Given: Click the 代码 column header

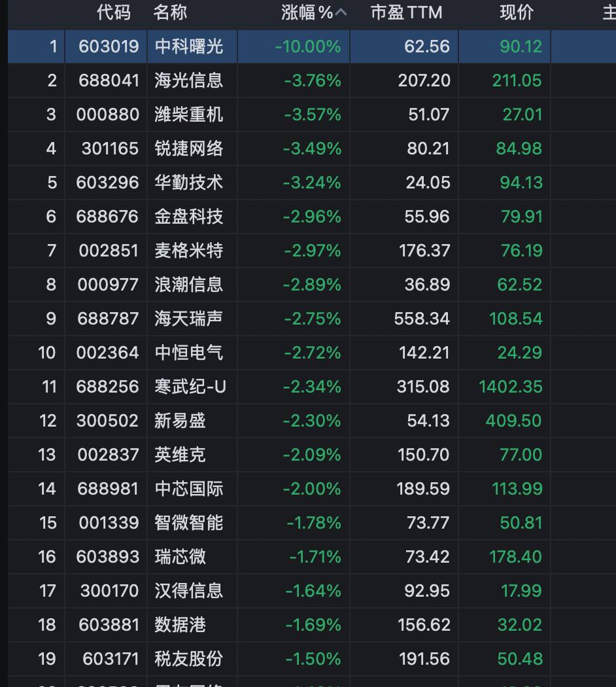Looking at the screenshot, I should pos(113,12).
